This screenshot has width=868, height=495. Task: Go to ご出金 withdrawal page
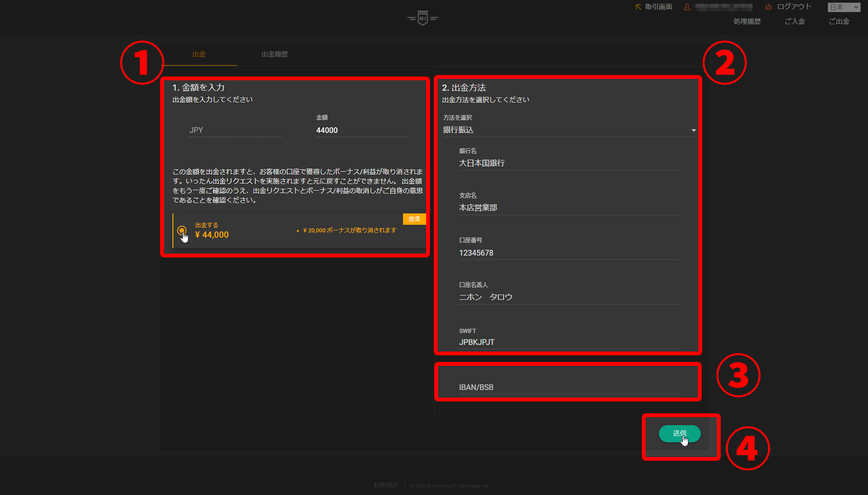[x=839, y=21]
